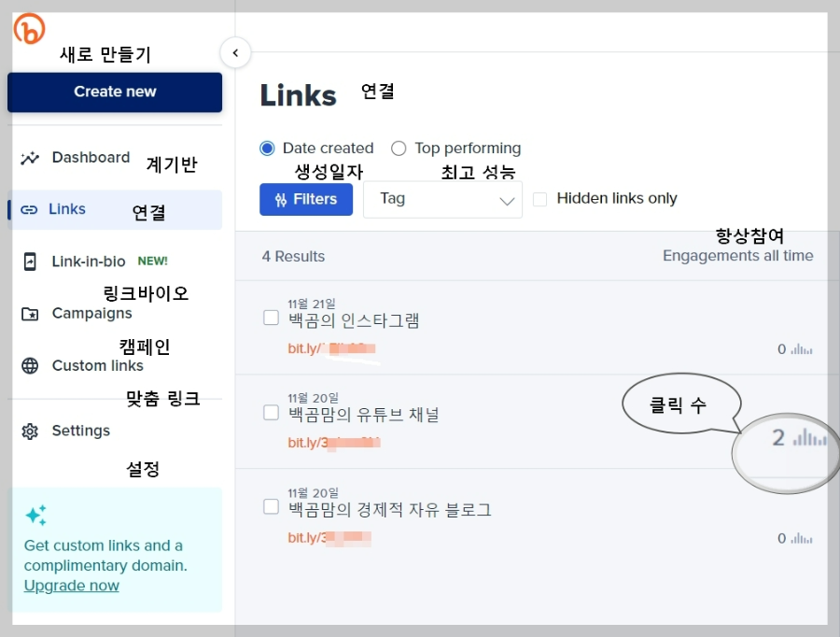
Task: Collapse the sidebar with the left chevron
Action: (235, 53)
